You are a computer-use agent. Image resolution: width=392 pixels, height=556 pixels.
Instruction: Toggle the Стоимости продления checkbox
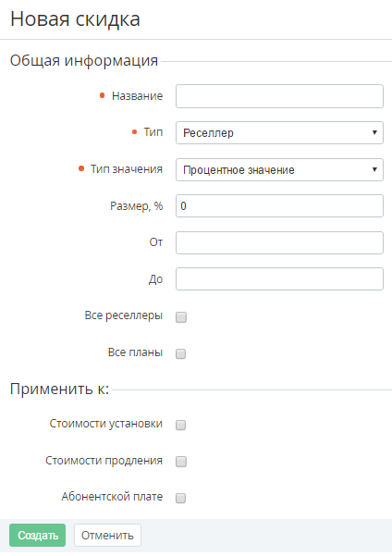[x=181, y=462]
